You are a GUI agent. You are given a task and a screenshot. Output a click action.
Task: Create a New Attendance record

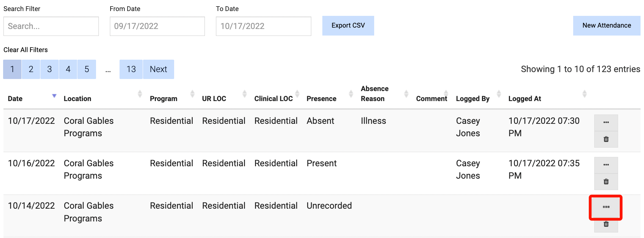point(606,26)
